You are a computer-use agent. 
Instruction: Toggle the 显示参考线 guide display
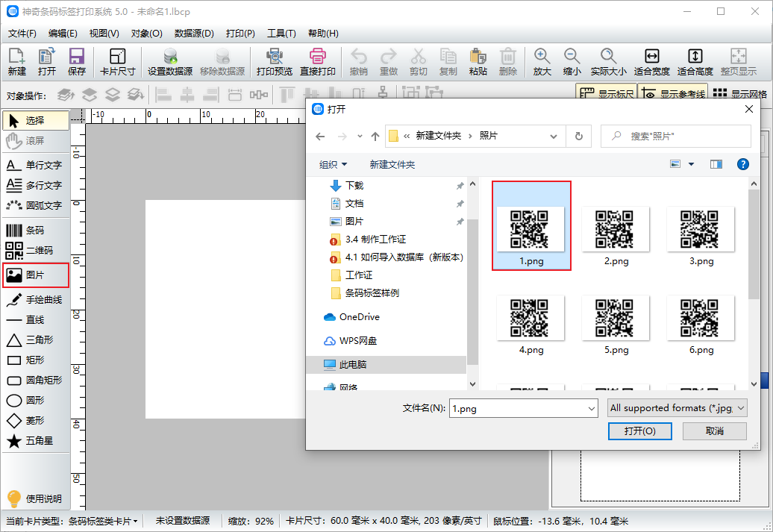click(673, 94)
